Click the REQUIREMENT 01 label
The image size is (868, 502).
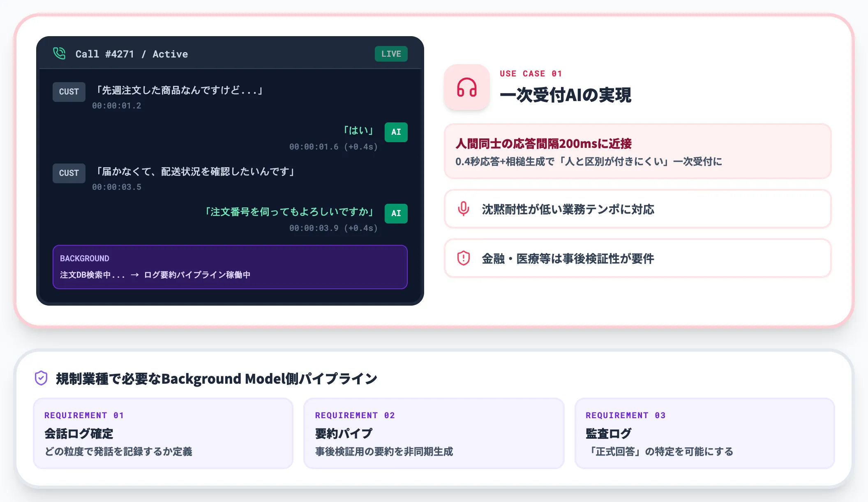84,415
